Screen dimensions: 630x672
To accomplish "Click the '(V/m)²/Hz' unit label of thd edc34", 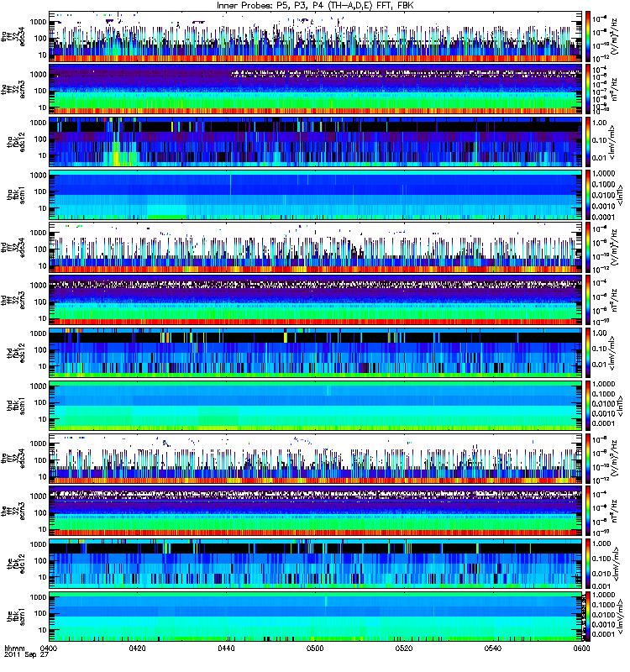I will [x=615, y=247].
